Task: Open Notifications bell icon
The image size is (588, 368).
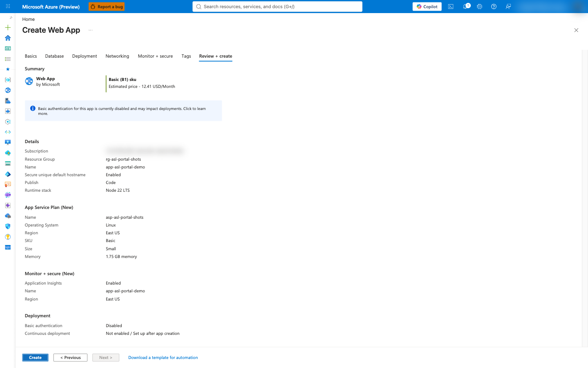Action: pyautogui.click(x=466, y=7)
